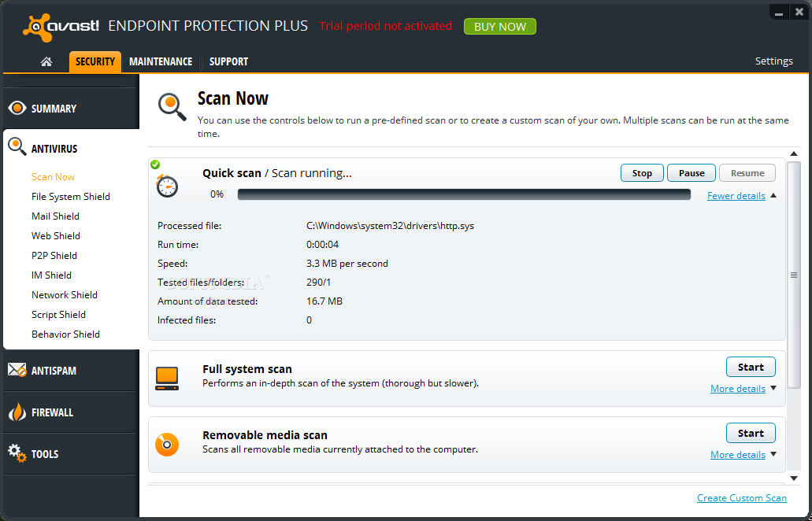
Task: Open the FIREWALL section
Action: point(69,412)
